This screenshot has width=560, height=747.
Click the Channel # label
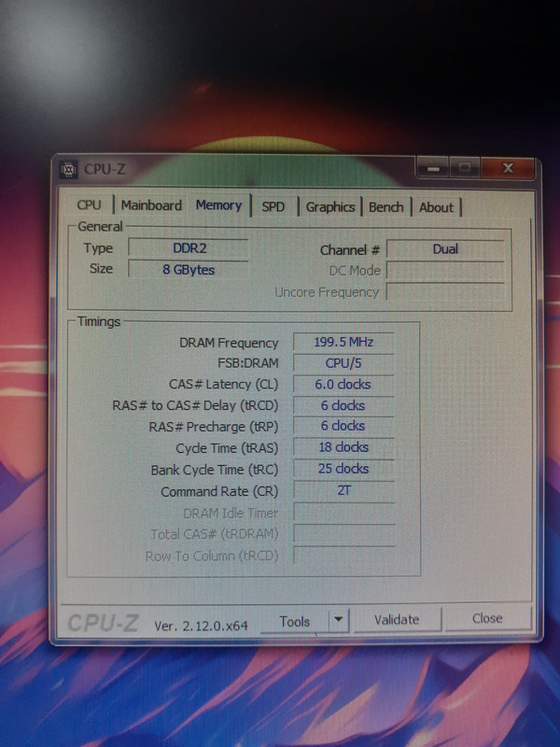(x=350, y=250)
